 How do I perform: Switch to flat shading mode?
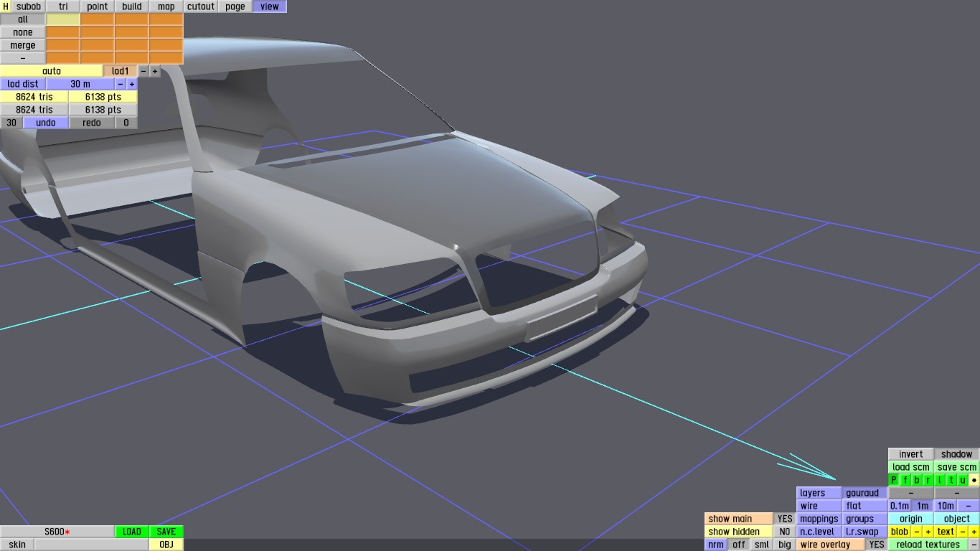tap(865, 506)
